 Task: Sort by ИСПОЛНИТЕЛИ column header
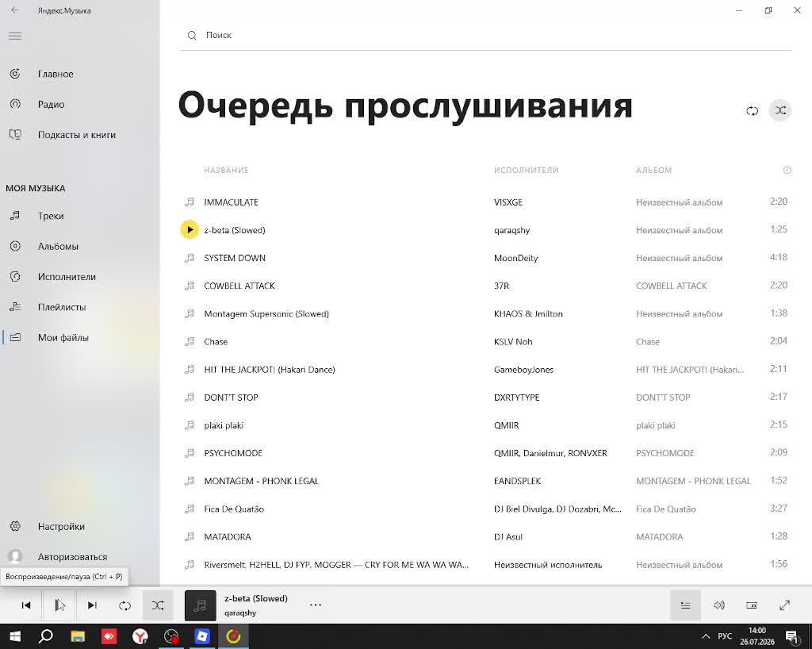pos(527,170)
